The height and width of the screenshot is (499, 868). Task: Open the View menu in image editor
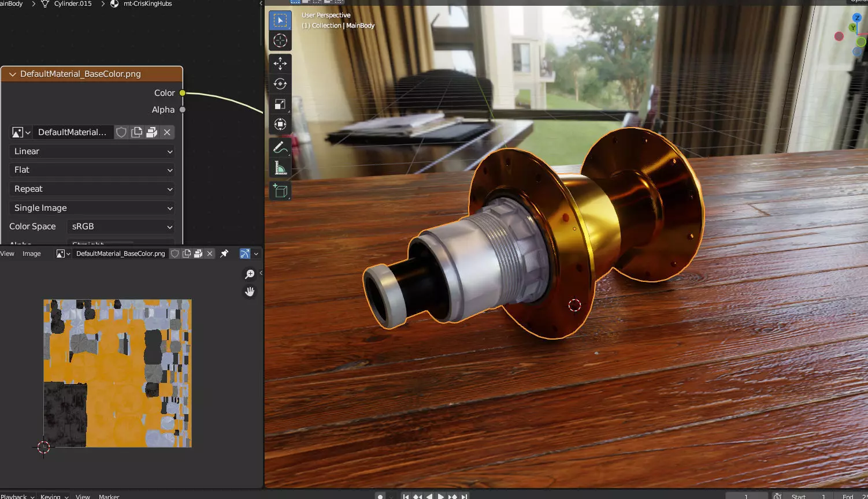[8, 254]
